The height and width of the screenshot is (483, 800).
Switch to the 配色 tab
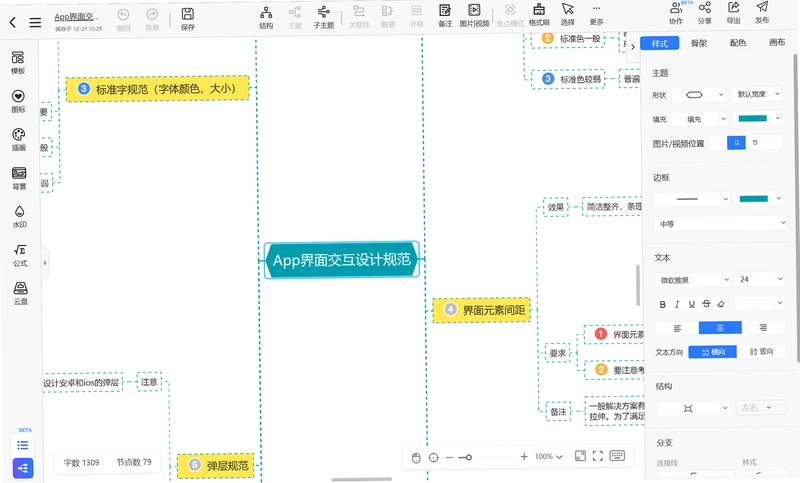click(x=738, y=42)
